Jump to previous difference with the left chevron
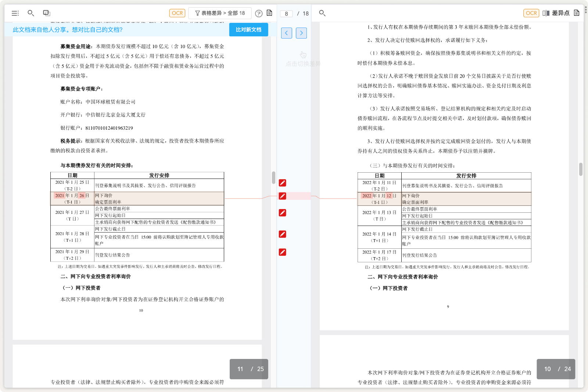Viewport: 588px width, 392px height. pos(286,33)
